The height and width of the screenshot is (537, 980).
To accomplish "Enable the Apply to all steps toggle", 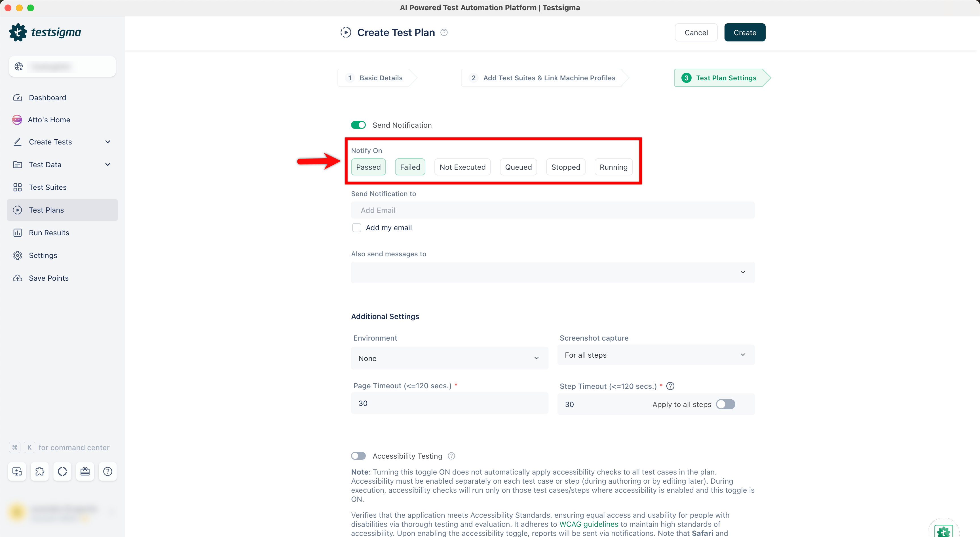I will [725, 404].
